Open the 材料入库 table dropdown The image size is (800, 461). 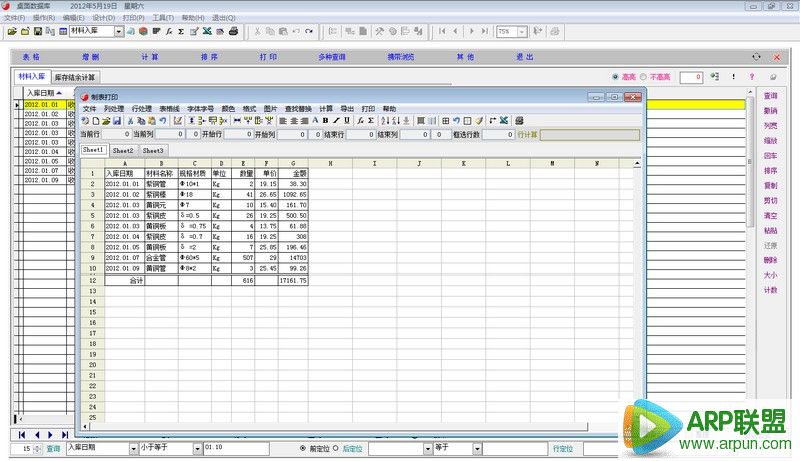119,32
